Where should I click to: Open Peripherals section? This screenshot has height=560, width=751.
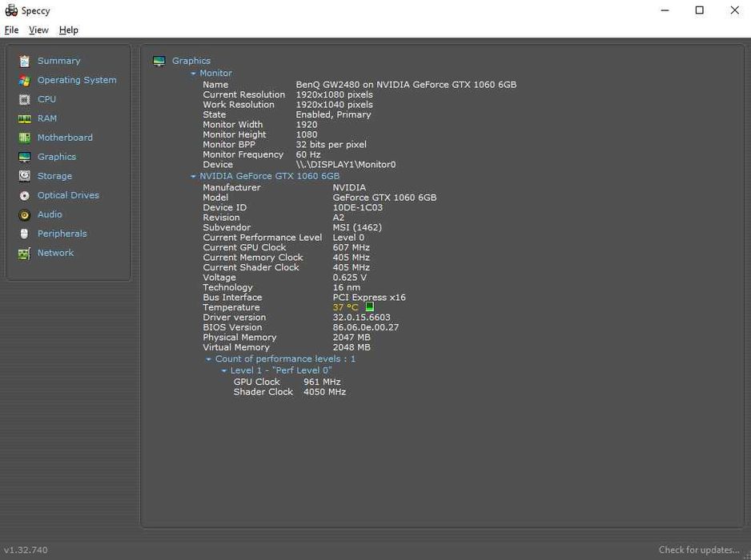point(62,234)
